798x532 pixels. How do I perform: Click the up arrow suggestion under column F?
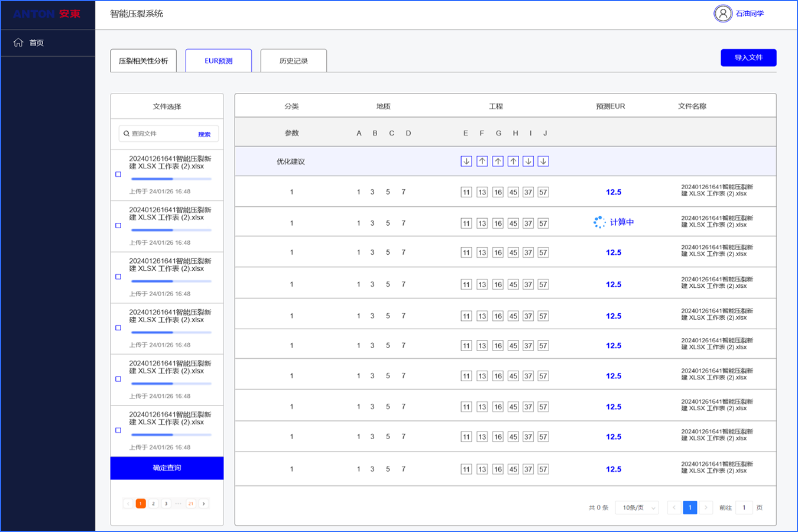pyautogui.click(x=482, y=161)
